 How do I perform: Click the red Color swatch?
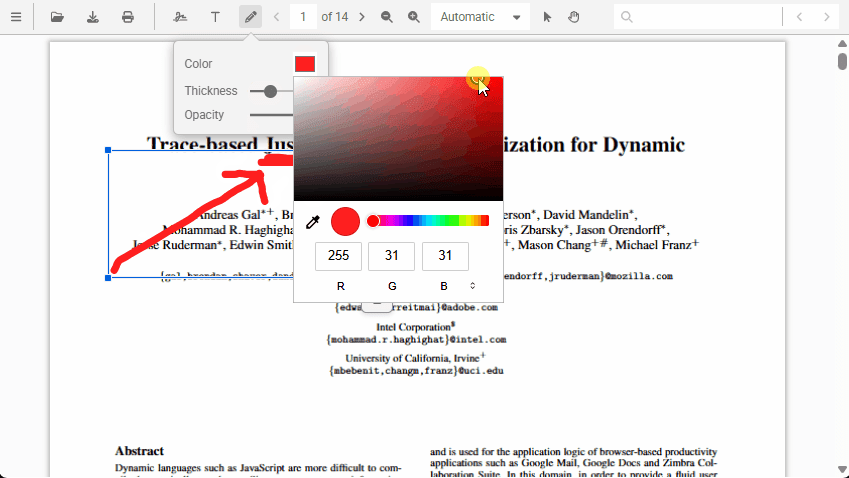(305, 64)
